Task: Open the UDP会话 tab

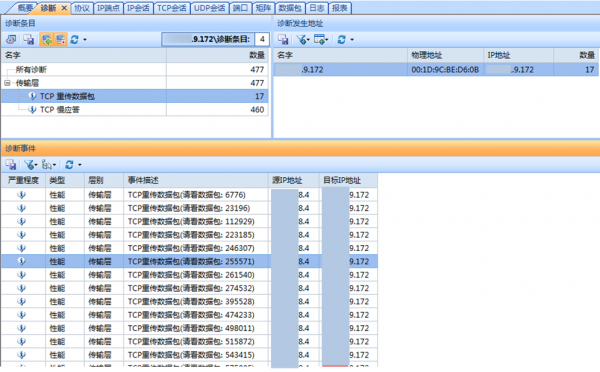Action: [209, 8]
